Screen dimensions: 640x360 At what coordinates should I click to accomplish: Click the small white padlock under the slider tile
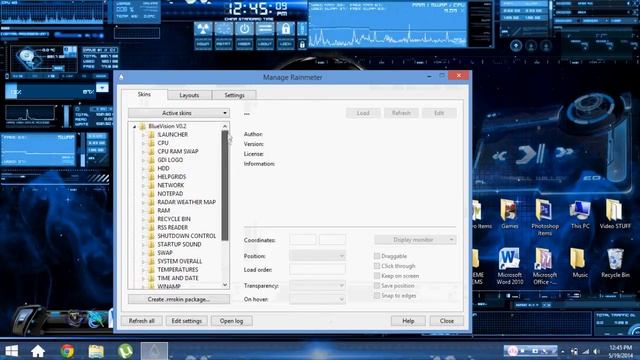click(302, 44)
